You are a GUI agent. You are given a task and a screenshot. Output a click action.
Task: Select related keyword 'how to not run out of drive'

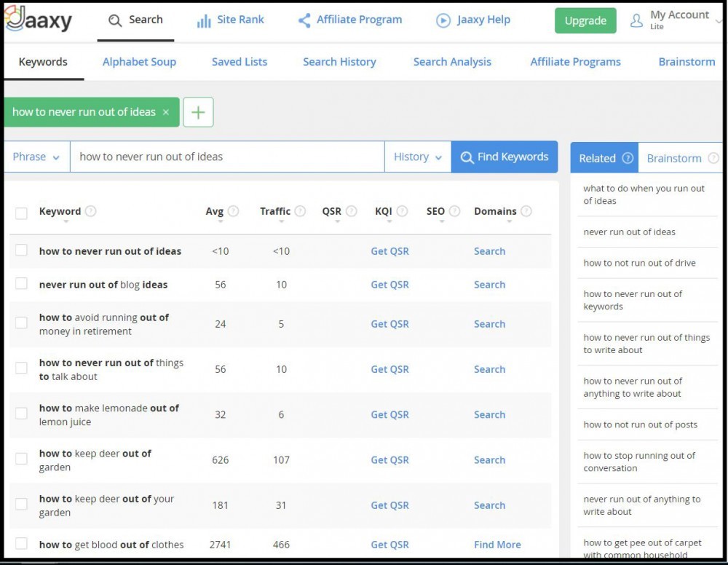(x=639, y=263)
